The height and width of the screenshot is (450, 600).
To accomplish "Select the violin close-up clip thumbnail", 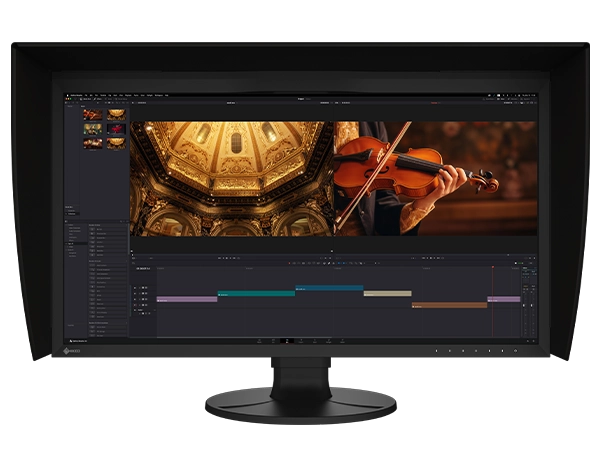I will point(93,115).
